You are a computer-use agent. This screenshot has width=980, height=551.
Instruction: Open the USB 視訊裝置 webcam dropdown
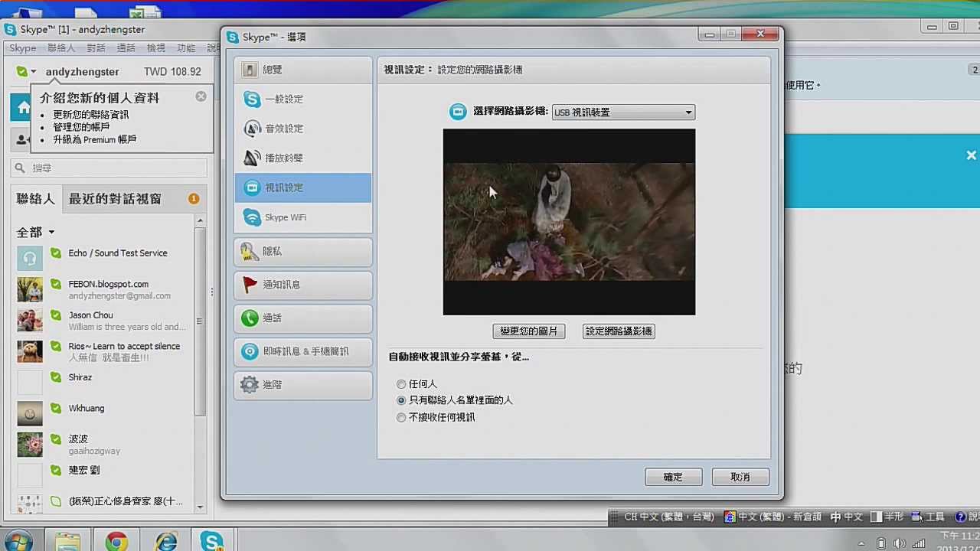coord(623,112)
